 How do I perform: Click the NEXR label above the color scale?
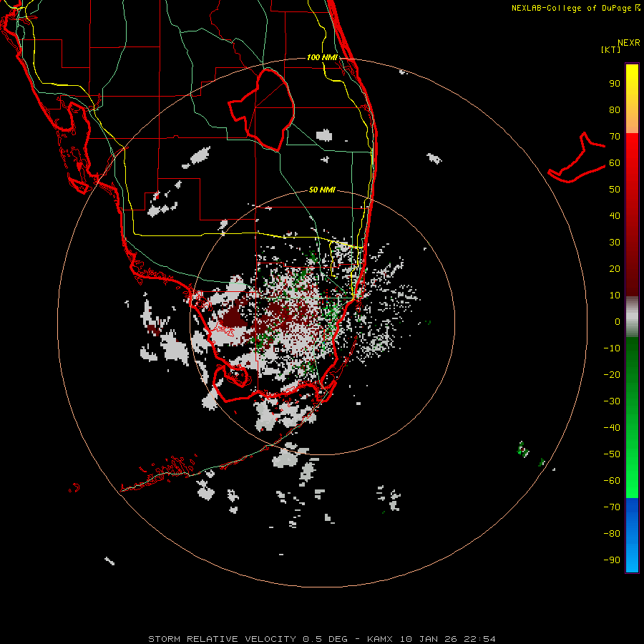[x=629, y=43]
